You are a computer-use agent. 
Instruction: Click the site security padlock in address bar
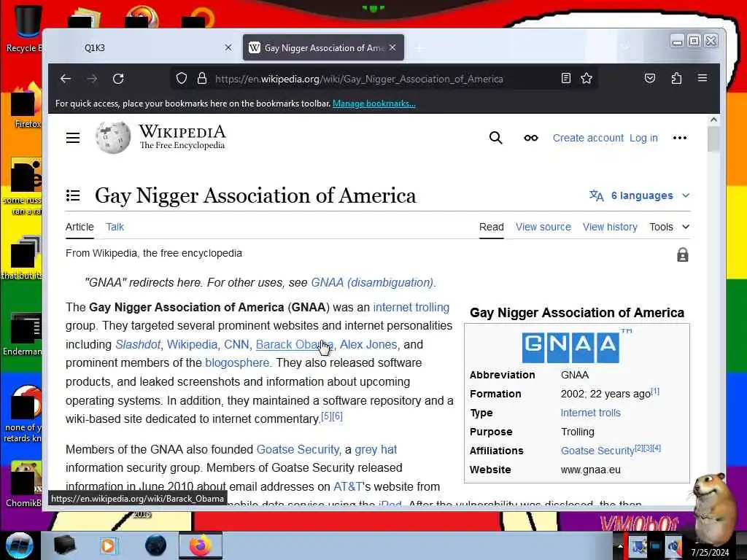pyautogui.click(x=202, y=78)
